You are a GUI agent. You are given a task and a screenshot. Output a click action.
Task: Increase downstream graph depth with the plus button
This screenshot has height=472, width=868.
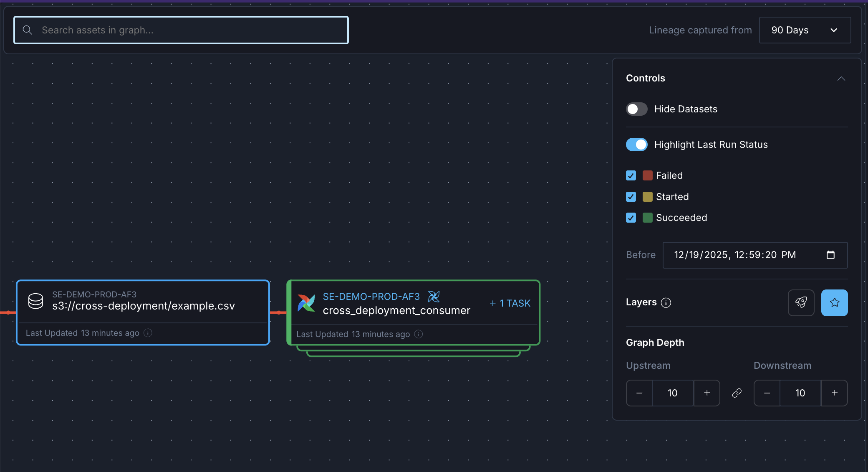pyautogui.click(x=835, y=393)
